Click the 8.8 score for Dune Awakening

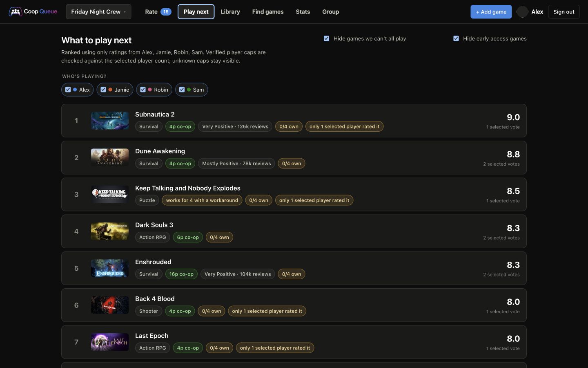point(513,154)
